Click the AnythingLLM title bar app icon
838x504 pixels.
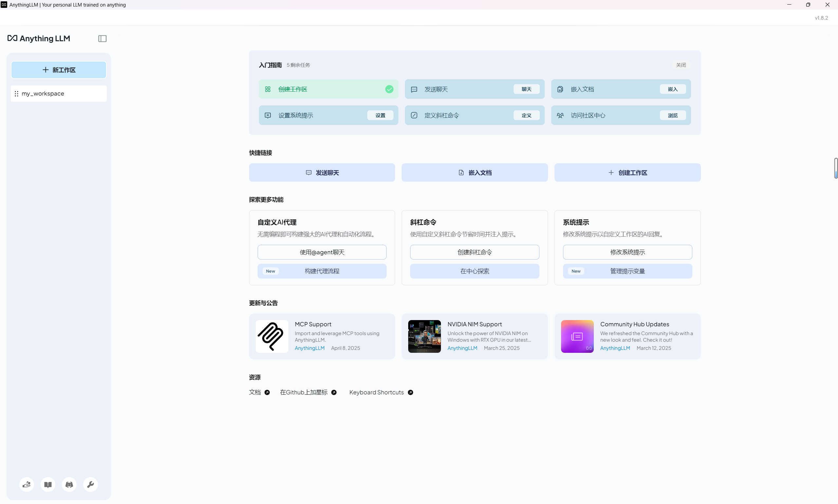click(4, 5)
